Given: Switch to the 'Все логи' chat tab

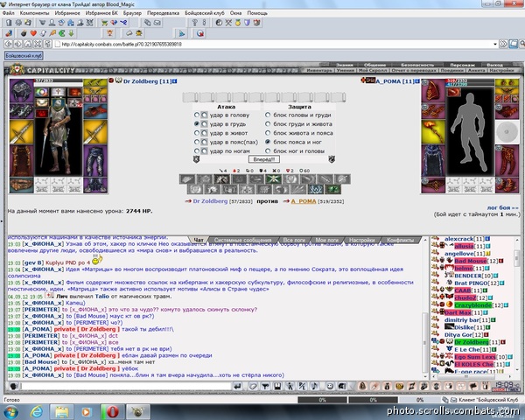Looking at the screenshot, I should [x=294, y=240].
